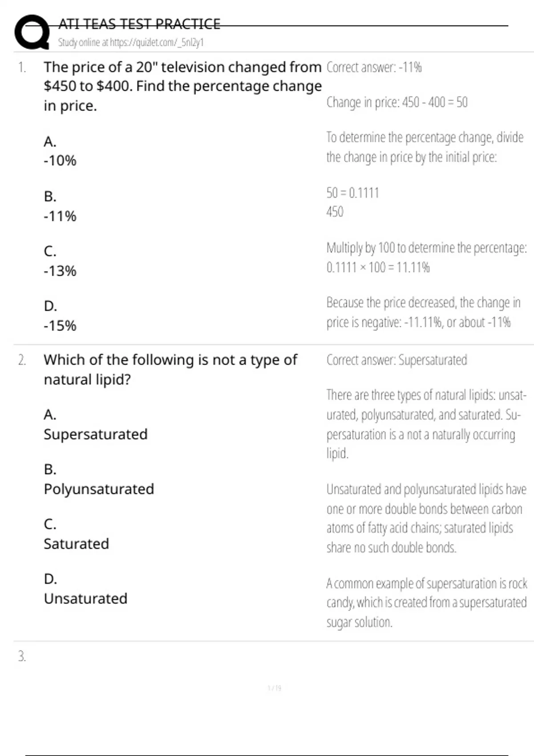Select the Polyunsaturated answer choice
The image size is (534, 756).
pos(99,489)
